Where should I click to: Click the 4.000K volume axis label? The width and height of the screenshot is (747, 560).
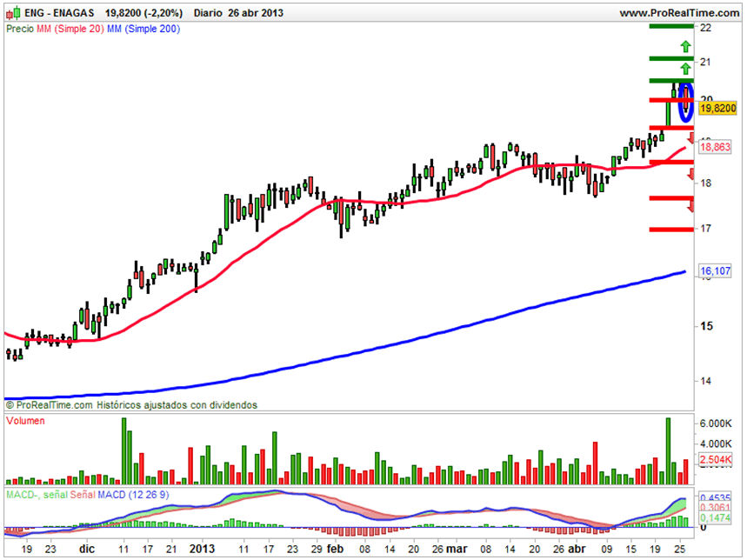click(x=716, y=443)
